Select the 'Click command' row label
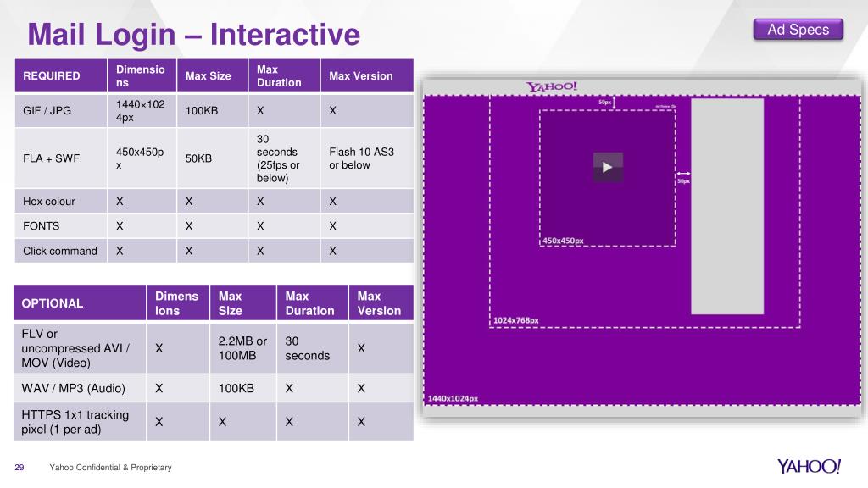The image size is (868, 488). (x=61, y=251)
